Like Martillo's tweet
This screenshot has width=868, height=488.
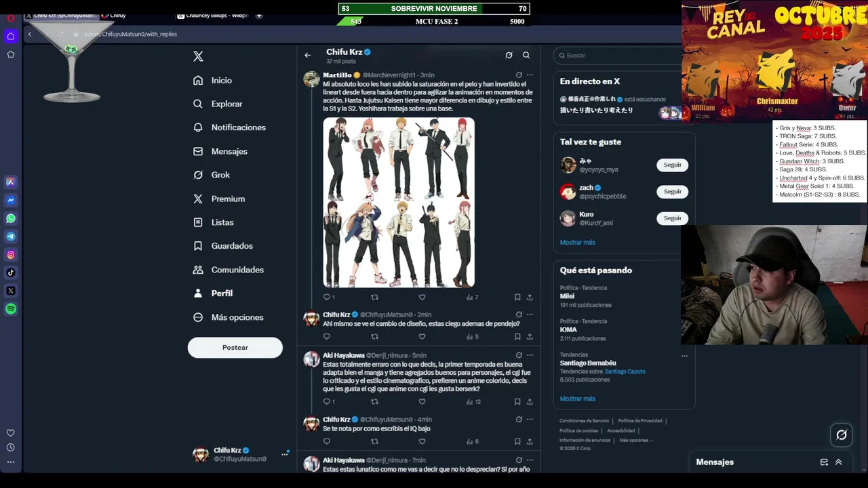tap(422, 297)
